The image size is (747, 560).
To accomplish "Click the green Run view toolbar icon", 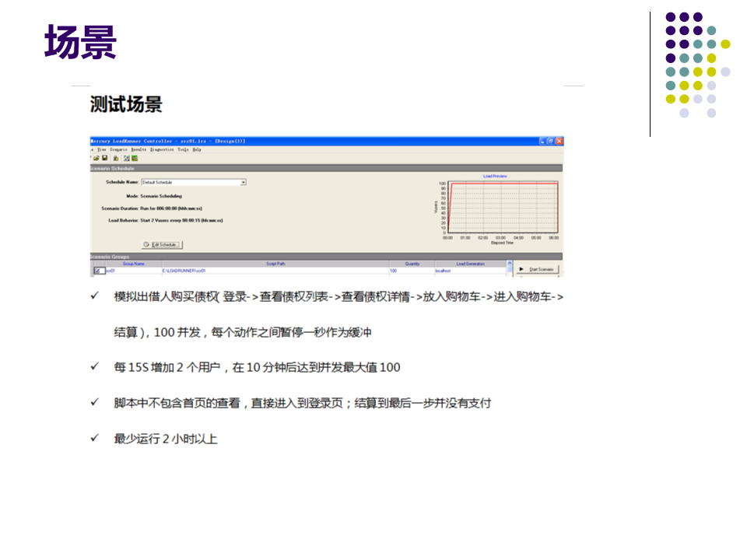I will click(x=135, y=158).
